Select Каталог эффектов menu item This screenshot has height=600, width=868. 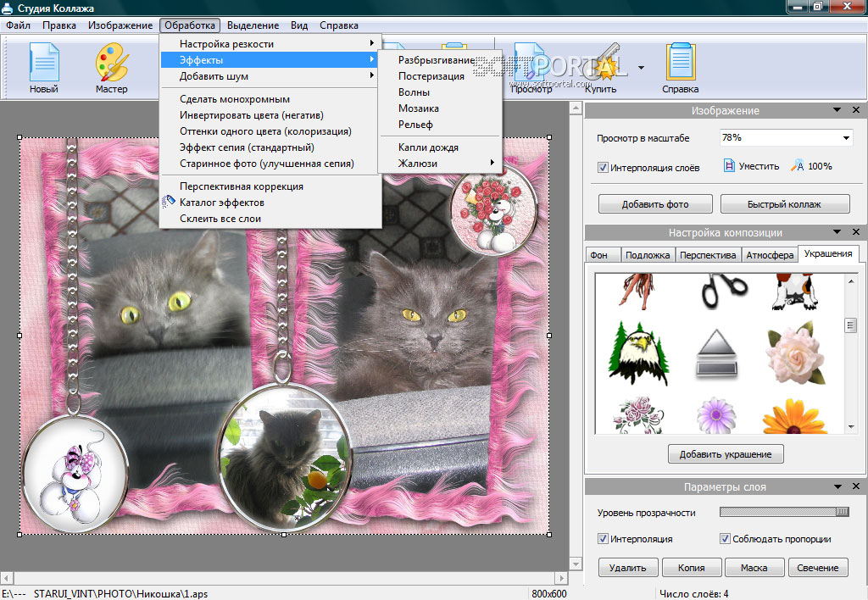[270, 203]
